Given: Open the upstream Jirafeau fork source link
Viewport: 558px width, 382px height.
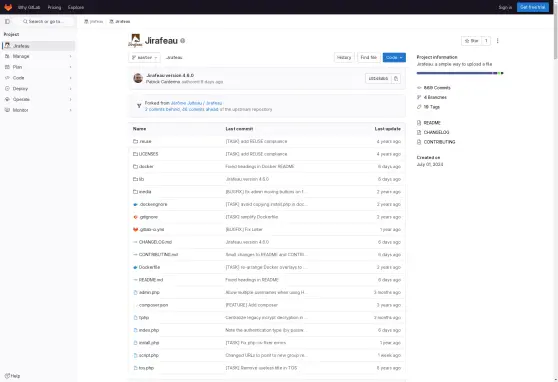Looking at the screenshot, I should click(196, 103).
